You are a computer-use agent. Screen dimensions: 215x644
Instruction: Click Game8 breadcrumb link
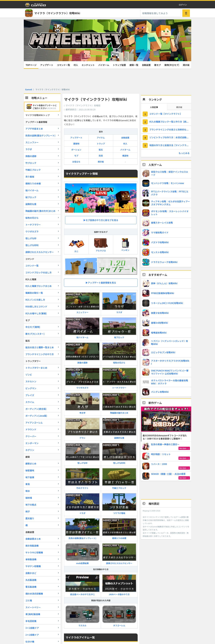point(28,89)
